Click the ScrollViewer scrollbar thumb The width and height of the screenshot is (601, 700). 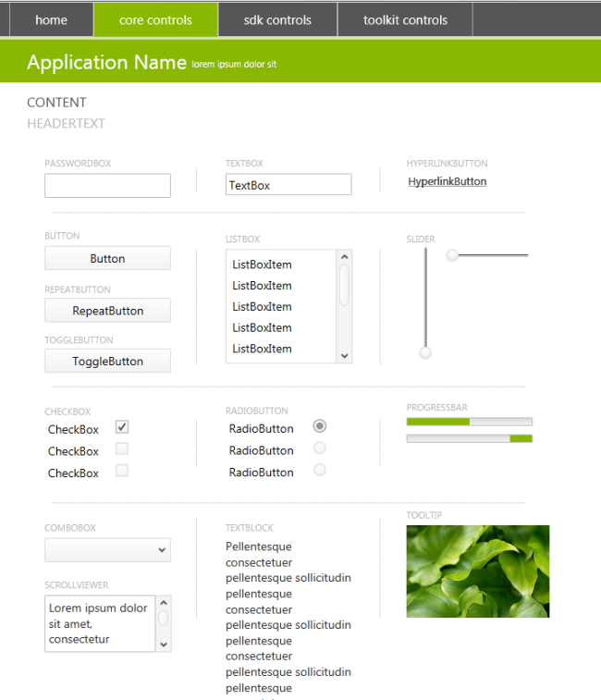164,618
